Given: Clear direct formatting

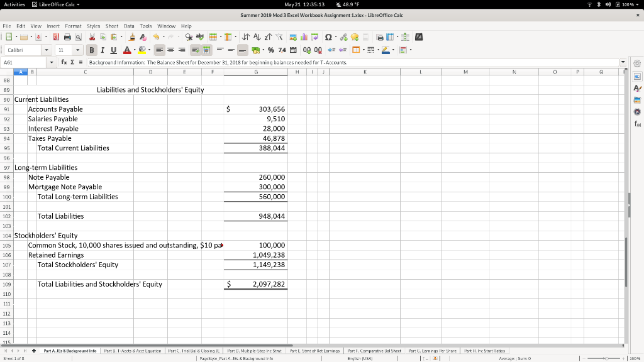Looking at the screenshot, I should 143,37.
